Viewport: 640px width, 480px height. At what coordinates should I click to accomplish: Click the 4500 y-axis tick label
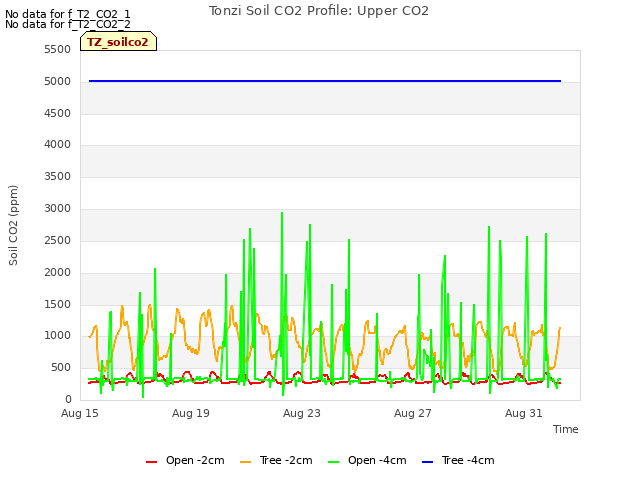[58, 113]
